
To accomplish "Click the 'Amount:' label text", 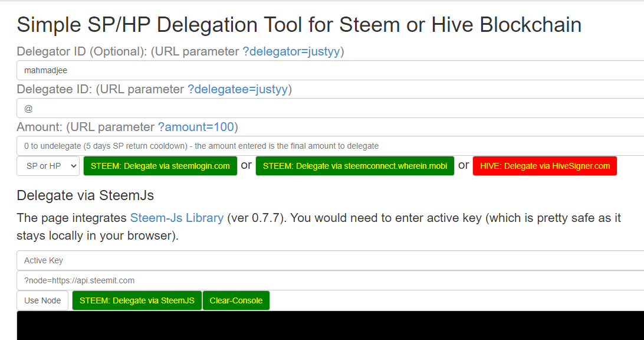I will pos(40,127).
